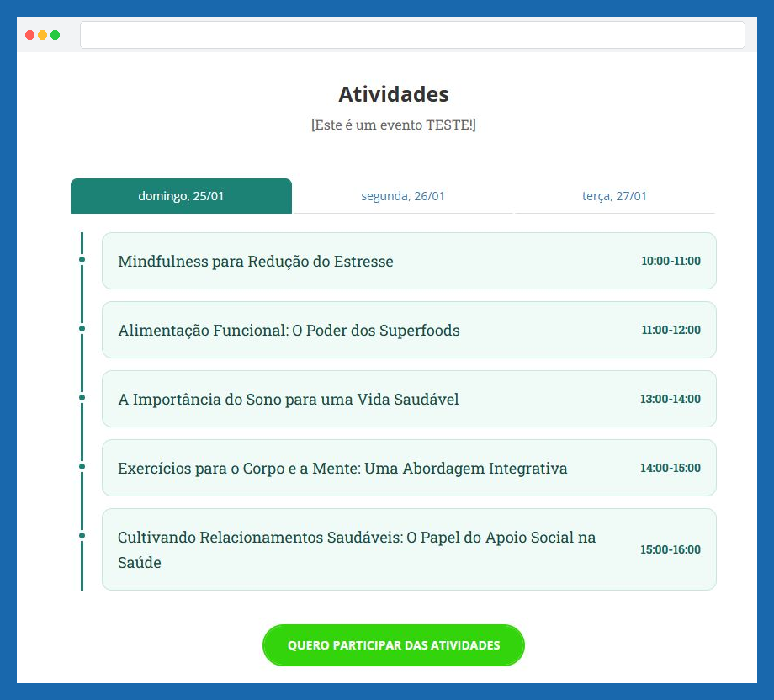Screen dimensions: 774x700
Task: Click the 10:00-11:00 time label
Action: point(671,261)
